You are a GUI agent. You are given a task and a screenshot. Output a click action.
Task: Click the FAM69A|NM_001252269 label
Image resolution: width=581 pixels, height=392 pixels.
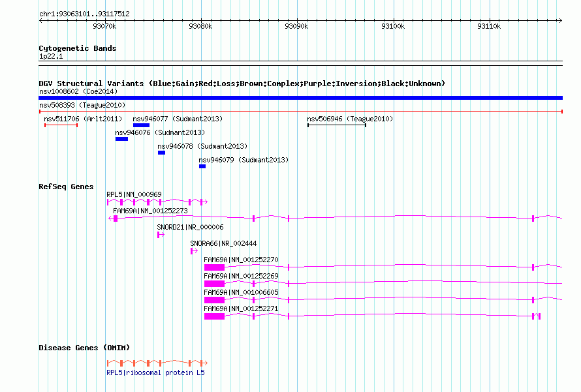coord(242,276)
